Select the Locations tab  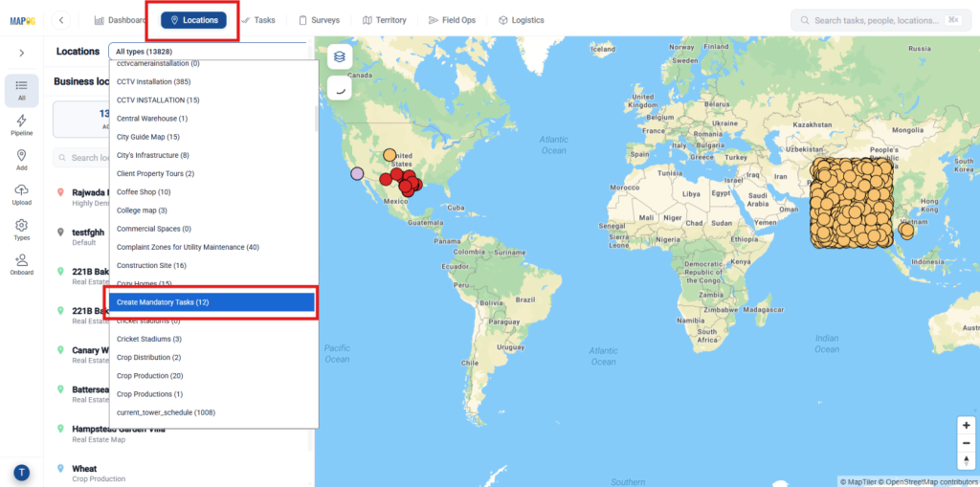click(193, 20)
